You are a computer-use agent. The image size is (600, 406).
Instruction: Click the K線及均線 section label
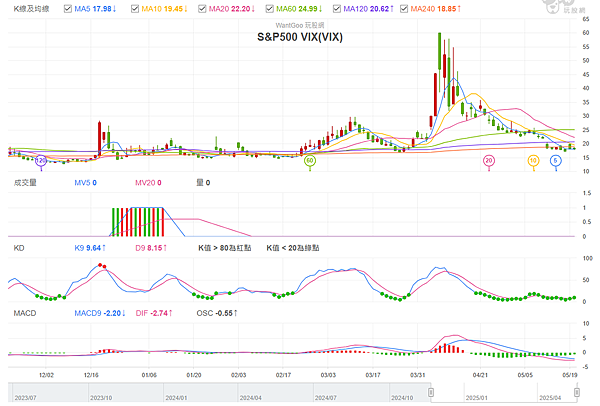[x=31, y=8]
